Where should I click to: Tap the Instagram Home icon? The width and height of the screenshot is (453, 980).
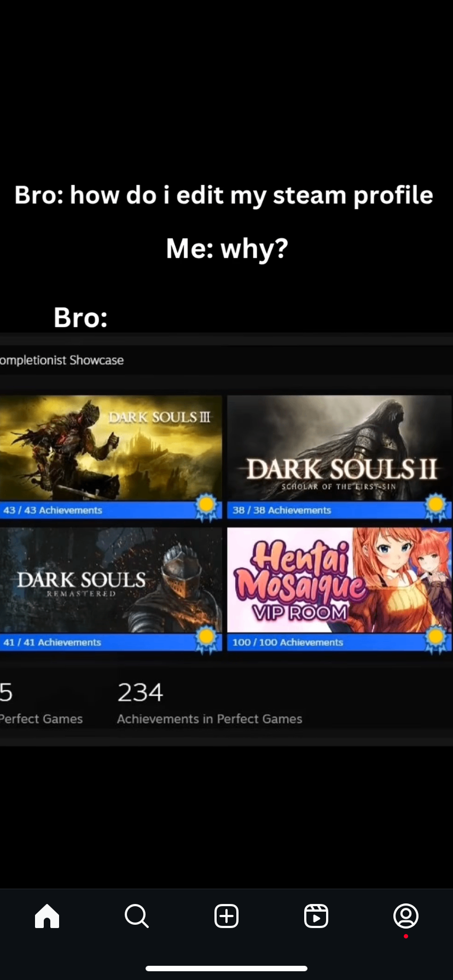[x=47, y=915]
